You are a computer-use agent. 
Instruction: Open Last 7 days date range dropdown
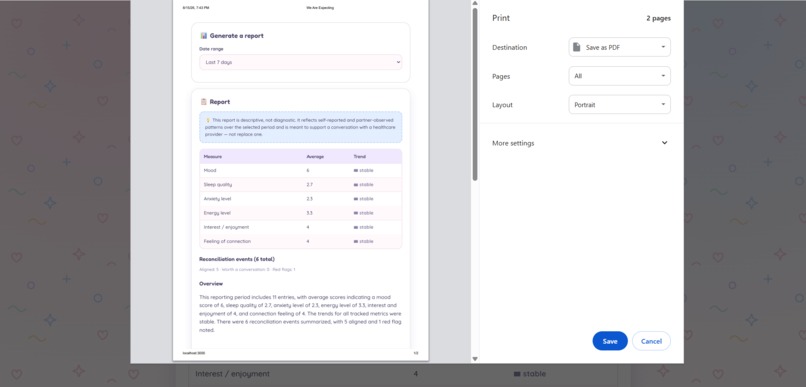(x=301, y=62)
